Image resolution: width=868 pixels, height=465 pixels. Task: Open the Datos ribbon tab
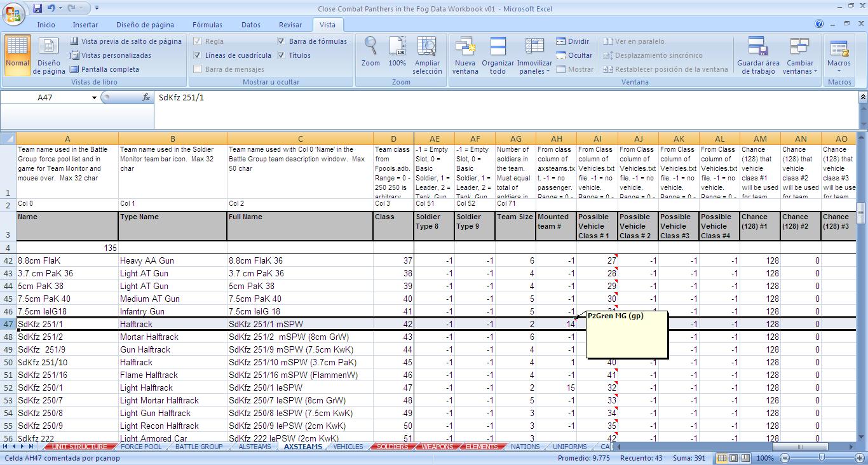[x=251, y=25]
